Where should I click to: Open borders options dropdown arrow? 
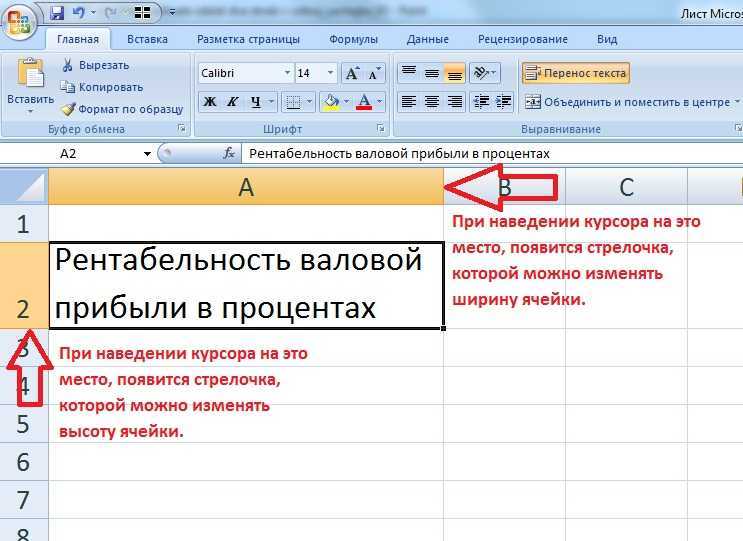[309, 102]
